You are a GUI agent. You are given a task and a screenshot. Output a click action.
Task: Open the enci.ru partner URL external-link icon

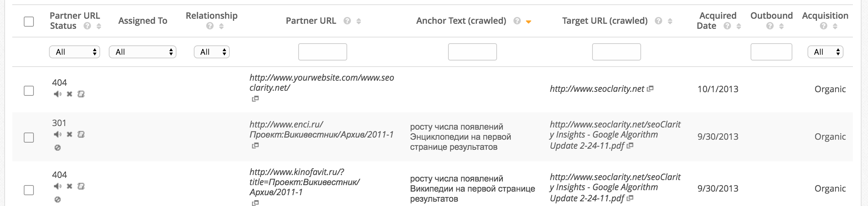255,145
